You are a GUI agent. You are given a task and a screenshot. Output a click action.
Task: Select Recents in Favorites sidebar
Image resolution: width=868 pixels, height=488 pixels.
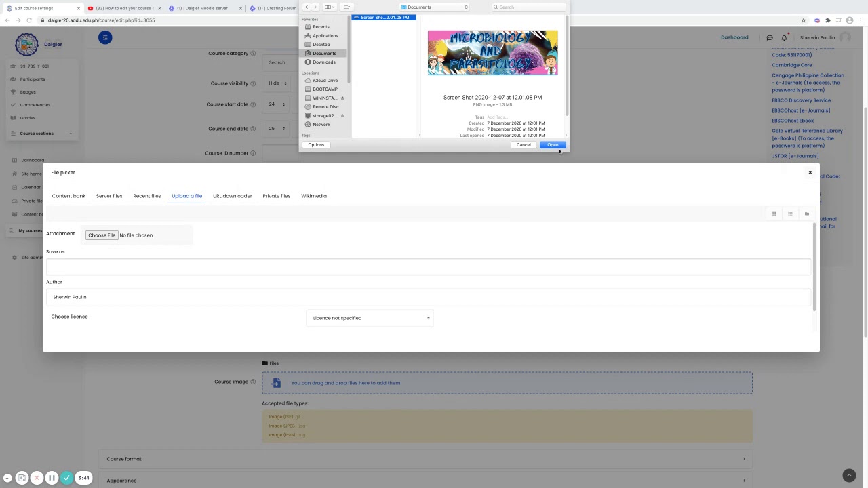[x=321, y=26]
